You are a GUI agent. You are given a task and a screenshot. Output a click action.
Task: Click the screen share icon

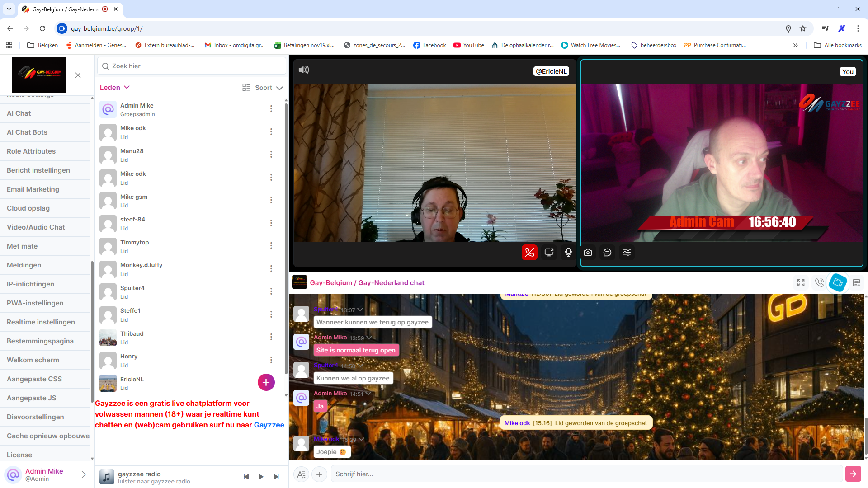549,253
